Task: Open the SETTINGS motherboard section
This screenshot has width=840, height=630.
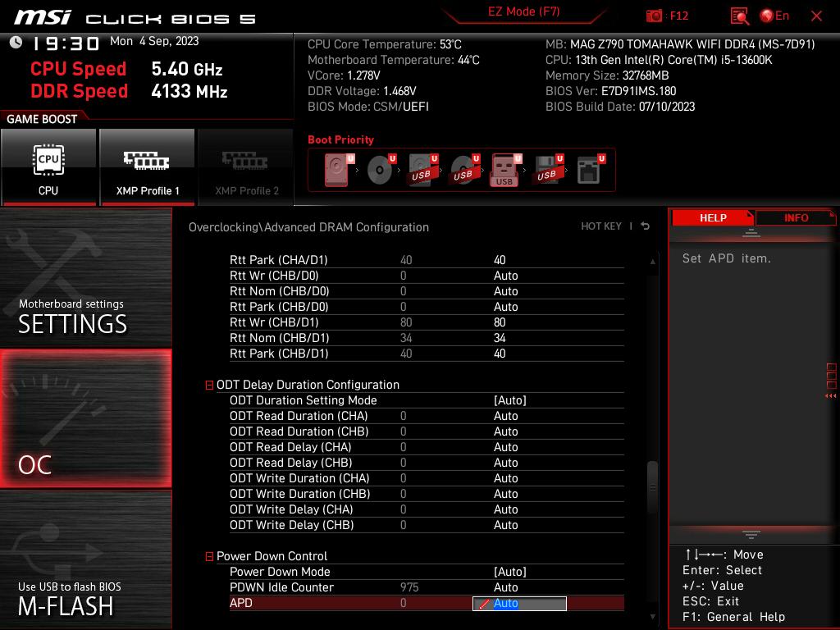Action: 85,278
